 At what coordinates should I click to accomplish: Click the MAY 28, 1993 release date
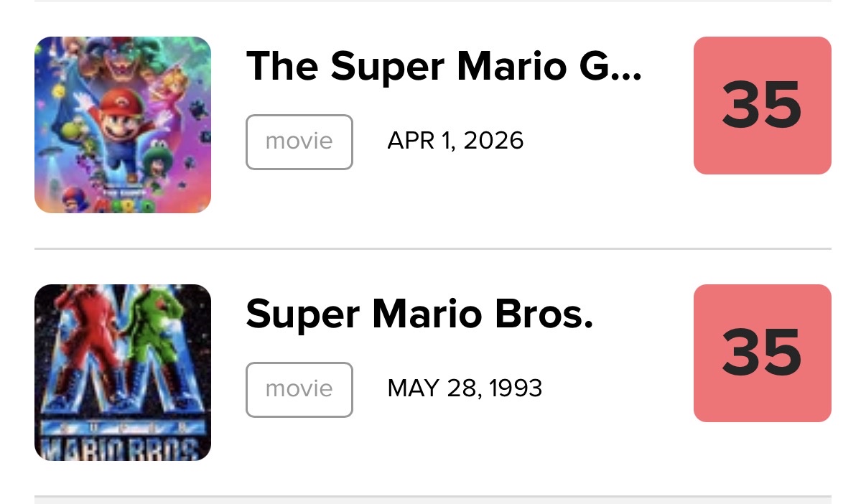465,388
